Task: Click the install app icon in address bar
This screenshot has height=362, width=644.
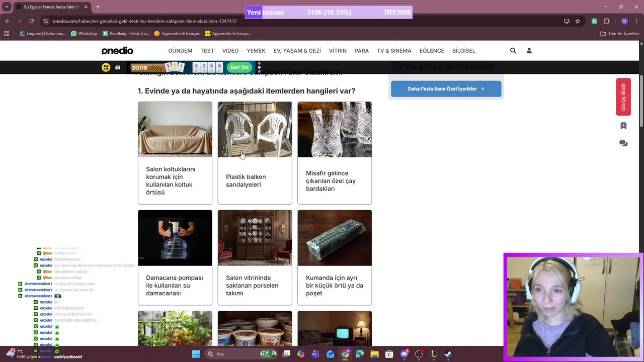Action: click(x=567, y=21)
